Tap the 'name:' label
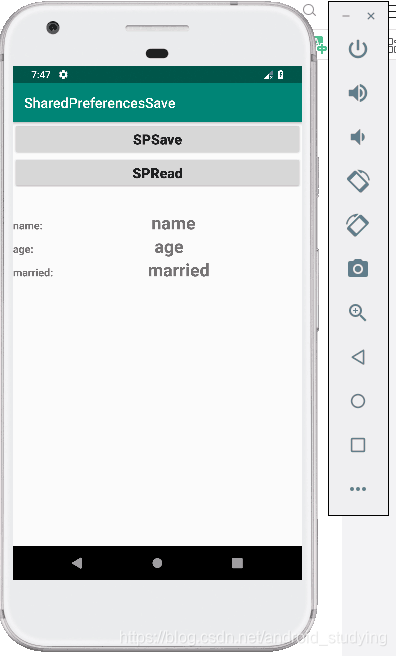This screenshot has height=656, width=396. 28,226
